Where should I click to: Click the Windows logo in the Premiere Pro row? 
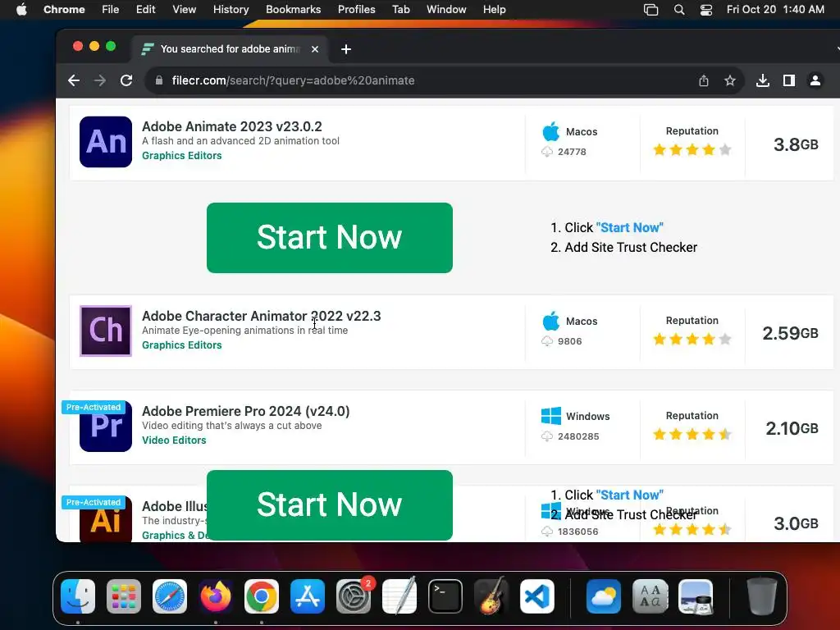[x=551, y=416]
